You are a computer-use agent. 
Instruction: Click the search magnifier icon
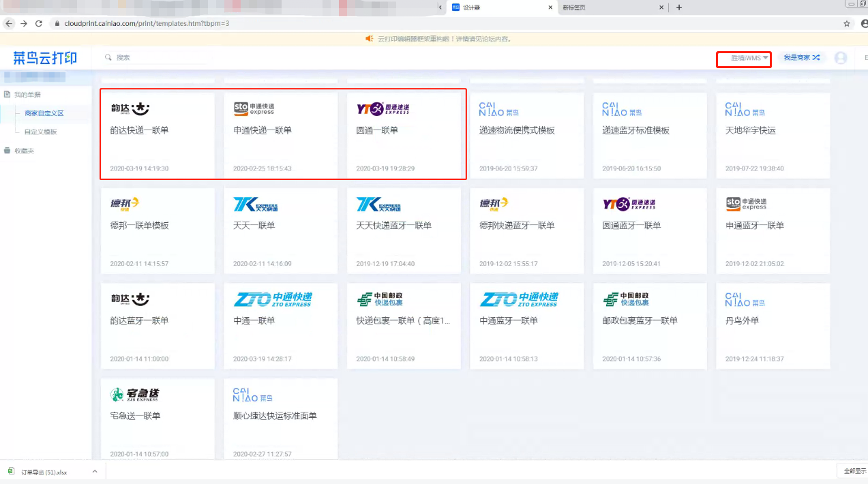[x=108, y=58]
